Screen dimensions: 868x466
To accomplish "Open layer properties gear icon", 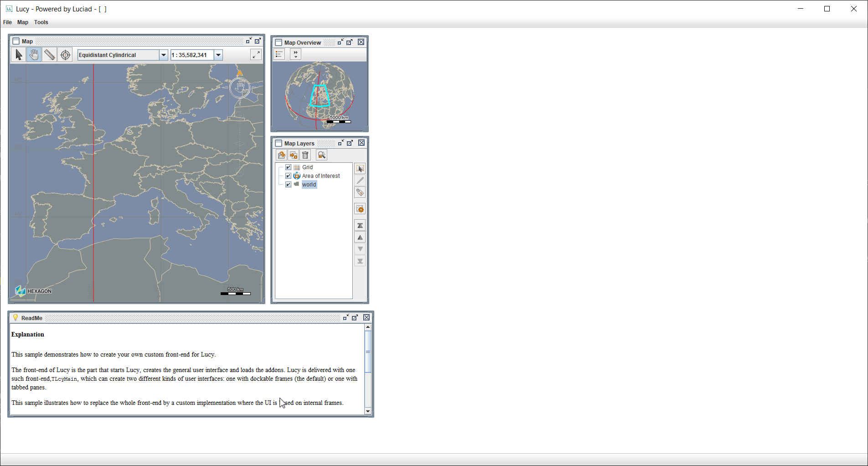I will tap(360, 209).
